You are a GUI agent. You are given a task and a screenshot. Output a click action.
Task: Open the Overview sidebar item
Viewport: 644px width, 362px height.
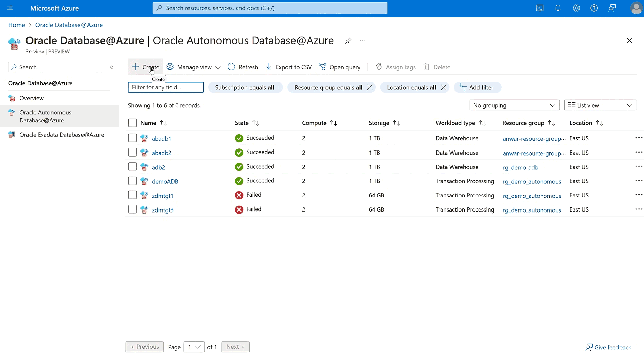(x=31, y=98)
